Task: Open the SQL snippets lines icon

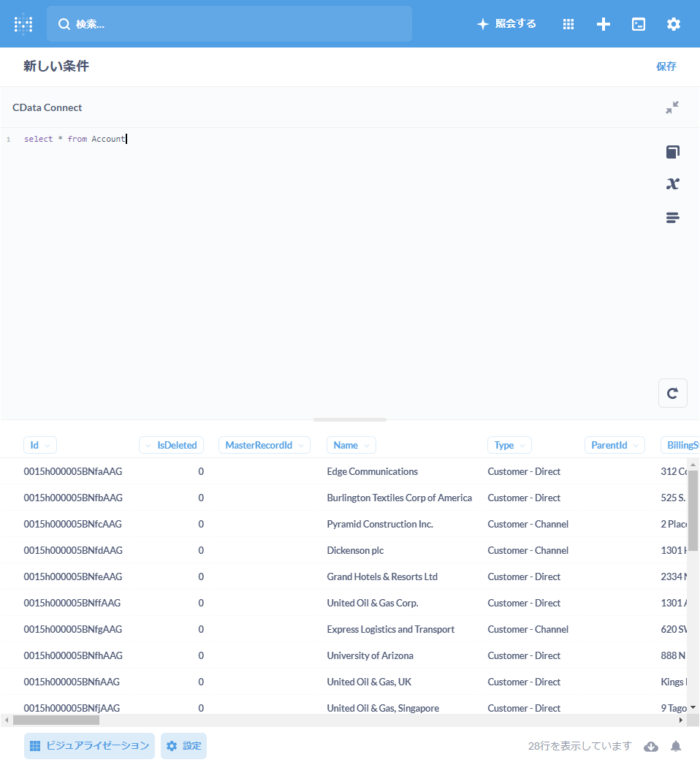Action: click(673, 218)
